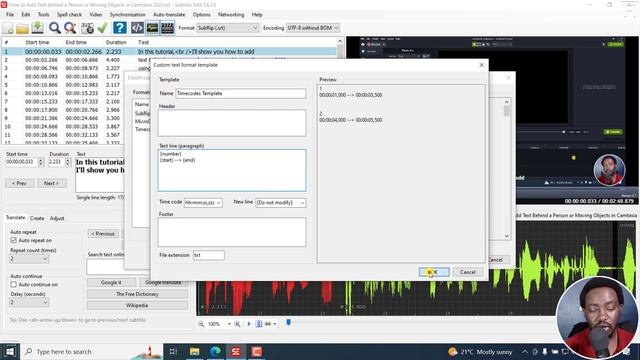Open the subtitle Format dropdown
This screenshot has height=360, width=640.
[227, 28]
